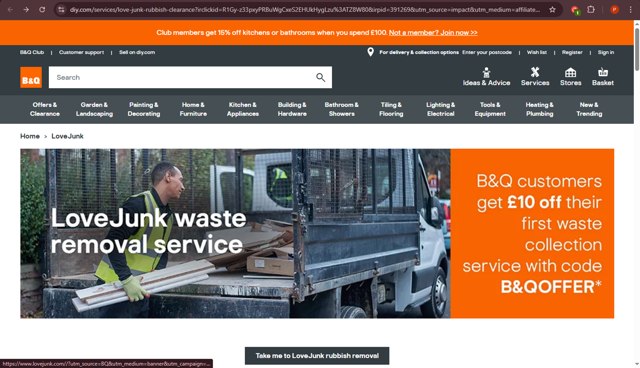Open the Wish list link
Viewport: 640px width, 368px height.
[536, 52]
